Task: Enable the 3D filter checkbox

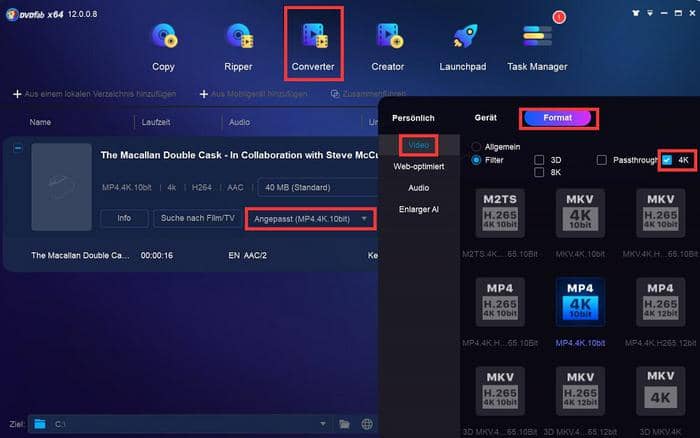Action: (539, 160)
